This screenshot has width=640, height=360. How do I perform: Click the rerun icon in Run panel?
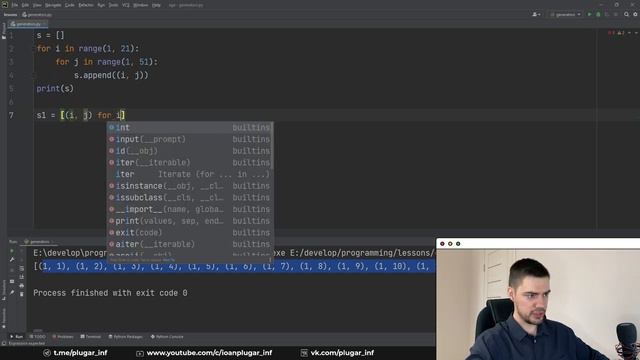12,251
